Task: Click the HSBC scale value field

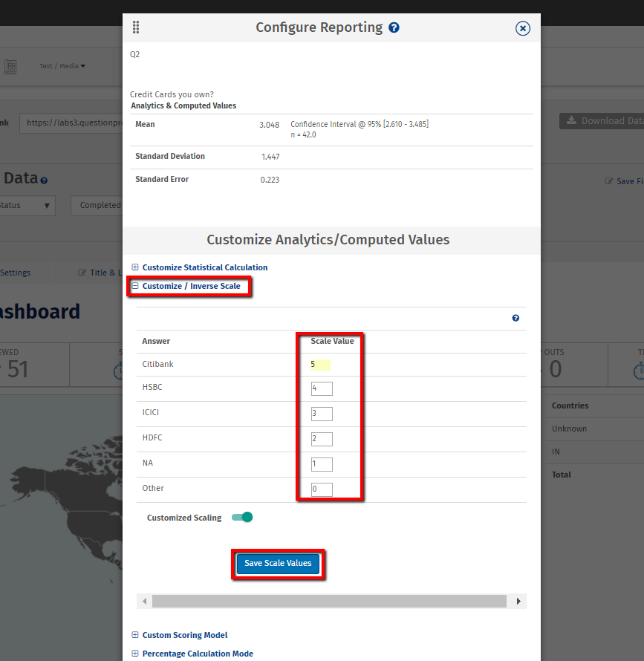Action: pos(322,388)
